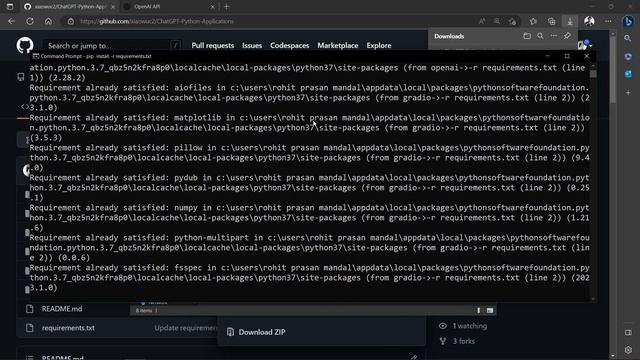The image size is (640, 360).
Task: Open the Bing chat sidebar icon
Action: [x=628, y=21]
